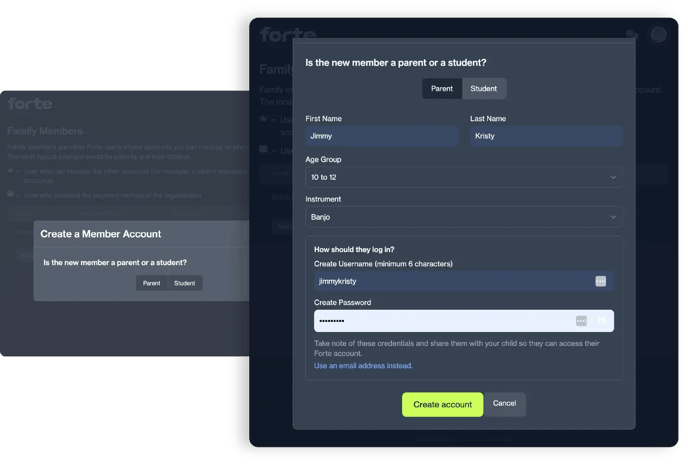
Task: Focus the Create Password field
Action: [464, 321]
